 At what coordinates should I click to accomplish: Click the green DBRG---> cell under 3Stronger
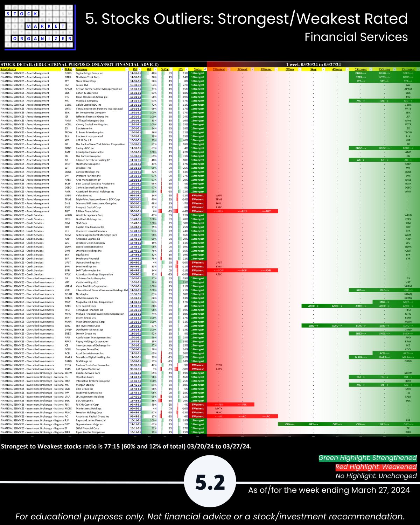[x=360, y=73]
